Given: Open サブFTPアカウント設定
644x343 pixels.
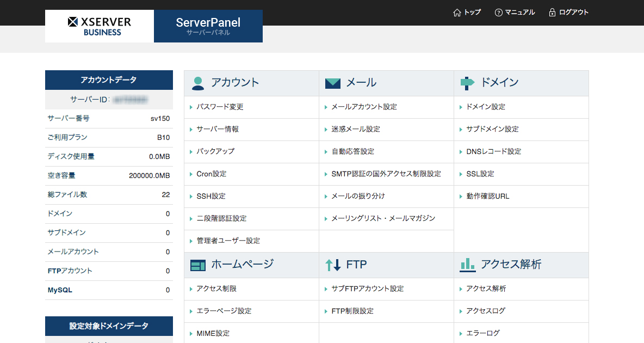Looking at the screenshot, I should (367, 289).
